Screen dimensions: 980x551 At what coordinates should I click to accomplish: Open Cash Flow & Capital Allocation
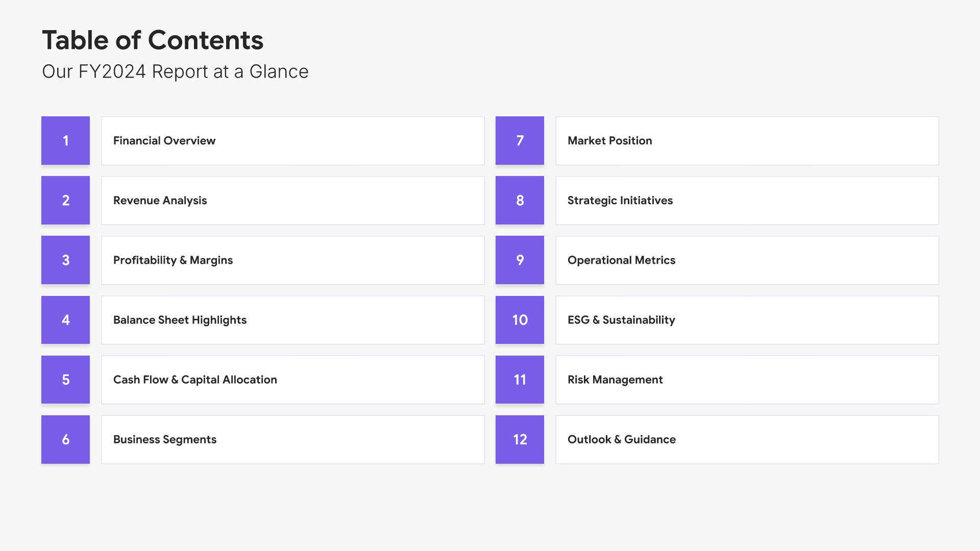[292, 380]
